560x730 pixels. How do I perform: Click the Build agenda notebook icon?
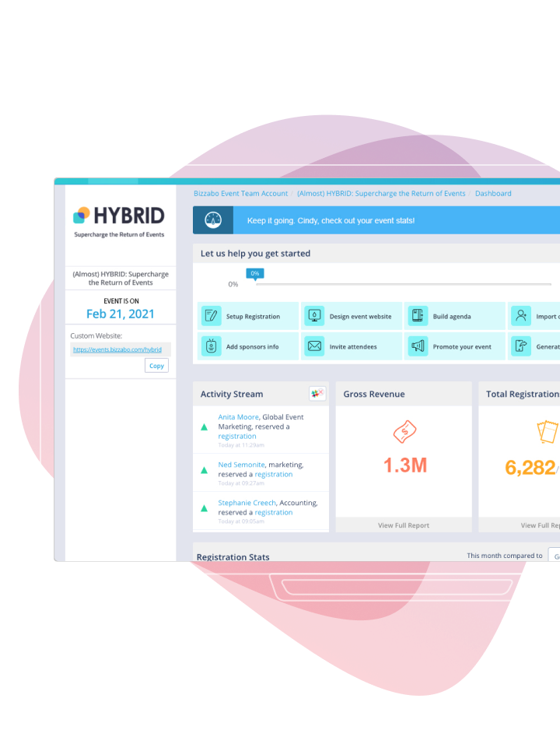click(418, 316)
